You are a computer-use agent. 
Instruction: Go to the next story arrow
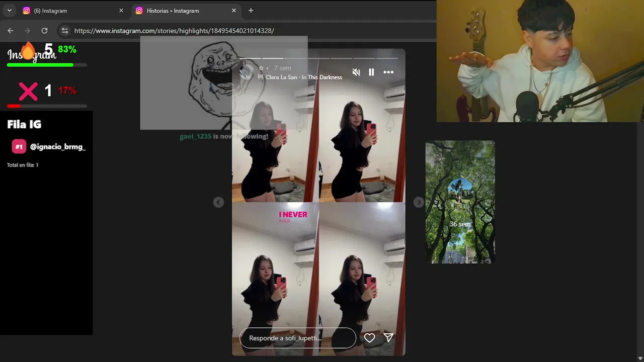(x=419, y=202)
